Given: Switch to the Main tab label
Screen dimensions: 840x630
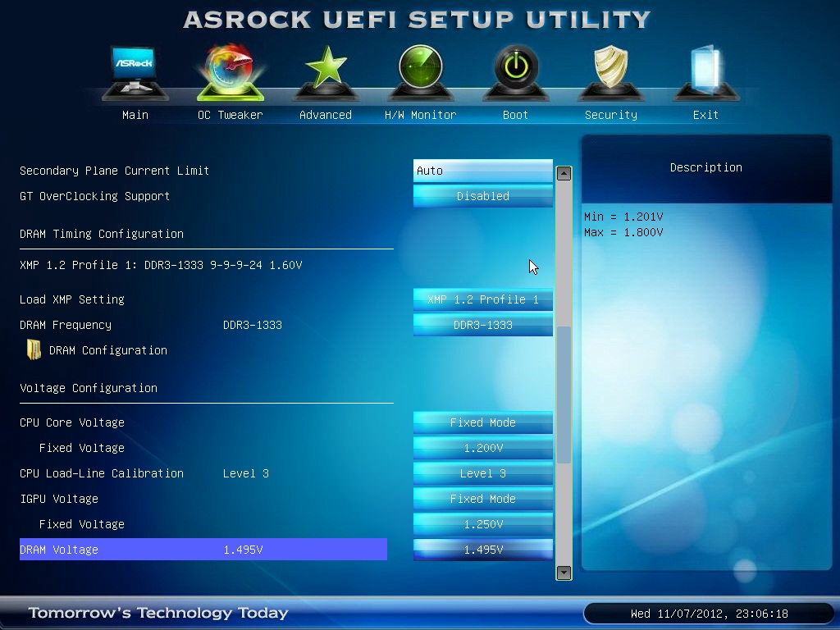Looking at the screenshot, I should pyautogui.click(x=135, y=115).
